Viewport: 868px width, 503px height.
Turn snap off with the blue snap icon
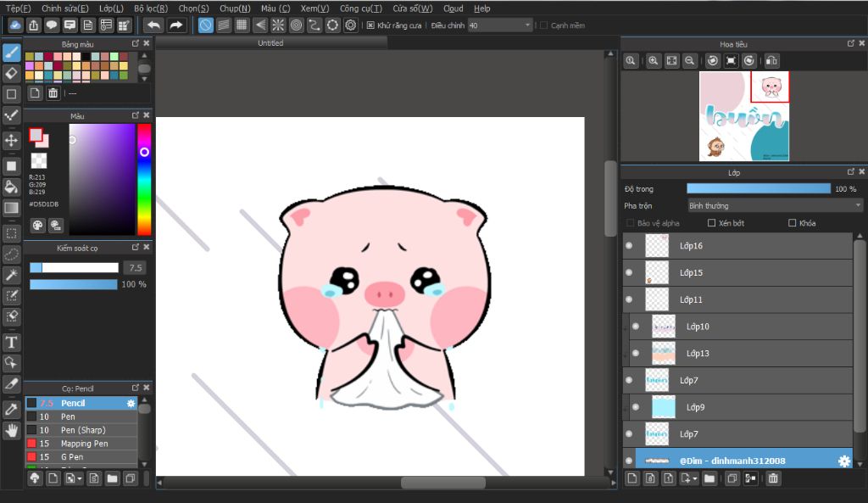[205, 25]
